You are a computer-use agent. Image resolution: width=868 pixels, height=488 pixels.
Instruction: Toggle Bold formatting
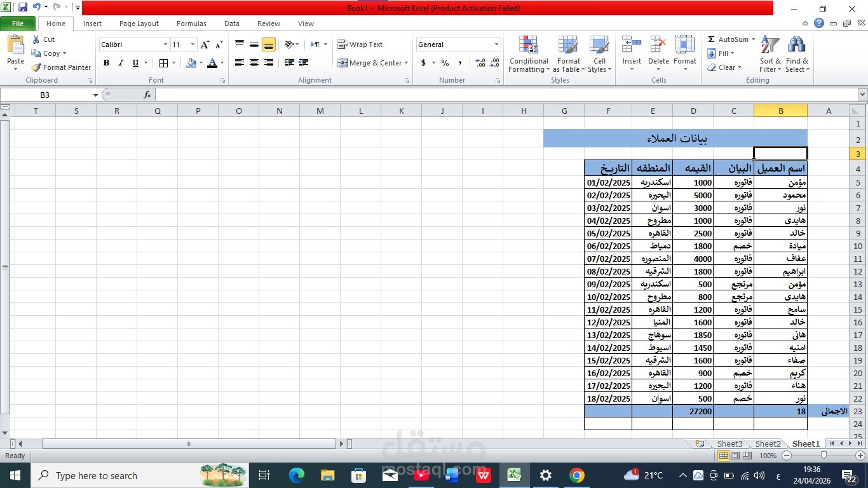[x=106, y=63]
